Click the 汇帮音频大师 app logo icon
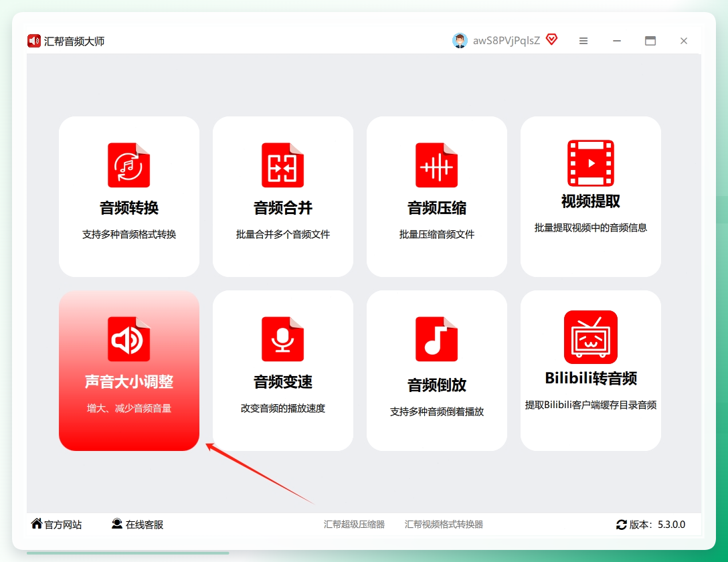This screenshot has height=562, width=728. point(34,41)
